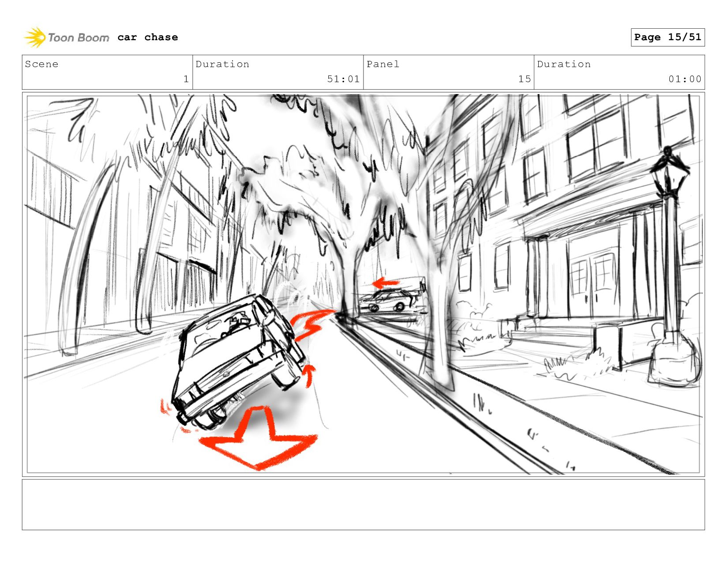This screenshot has height=563, width=728.
Task: Click the 'car chase' project title
Action: (x=148, y=38)
